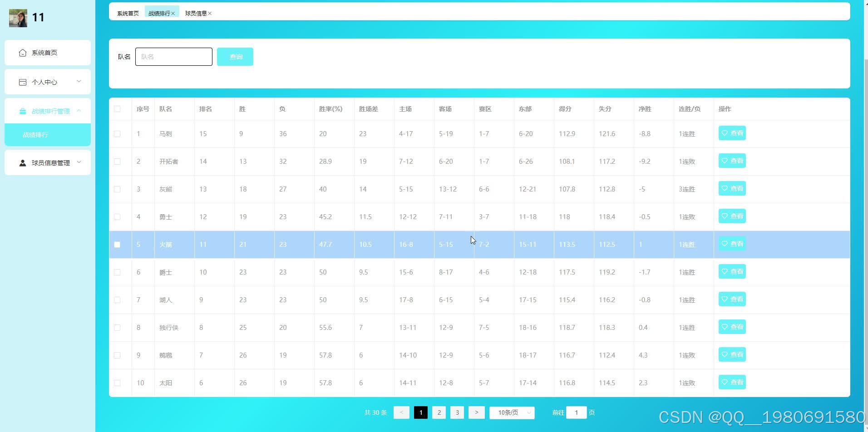
Task: Check the 灰熊 row checkbox
Action: coord(117,189)
